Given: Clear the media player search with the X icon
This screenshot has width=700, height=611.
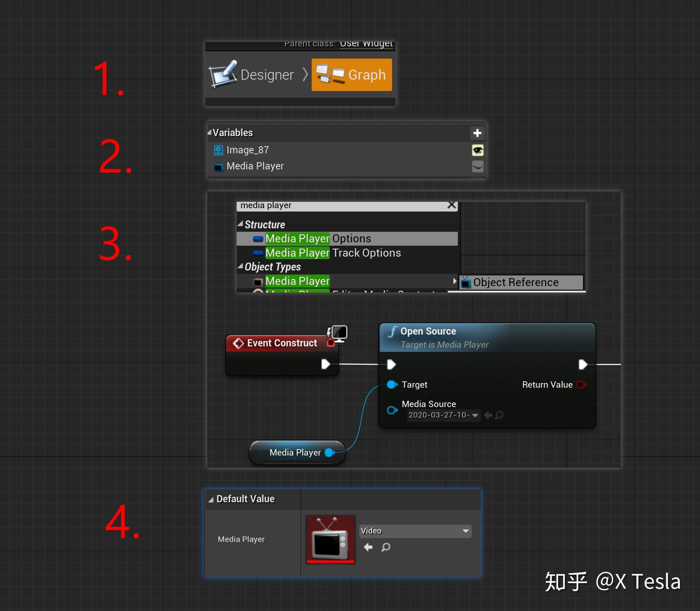Looking at the screenshot, I should pos(451,205).
